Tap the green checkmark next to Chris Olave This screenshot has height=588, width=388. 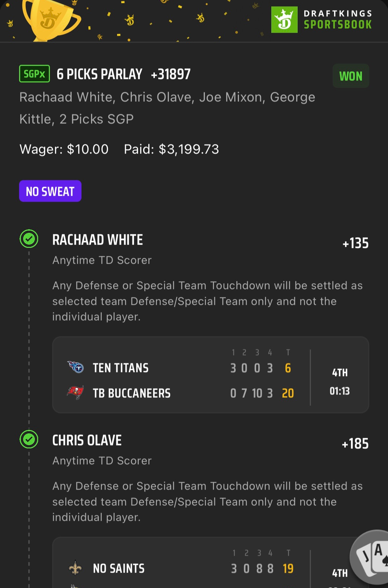(x=29, y=439)
